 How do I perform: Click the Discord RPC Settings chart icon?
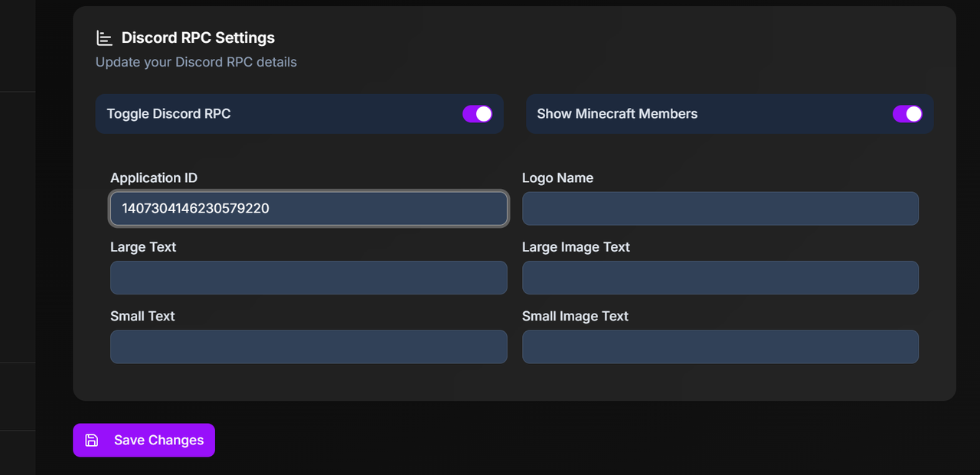[x=104, y=38]
